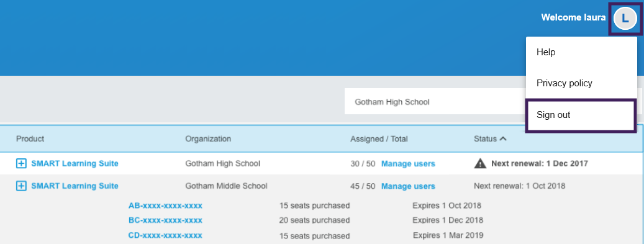Sort by Status column arrow

pos(503,139)
